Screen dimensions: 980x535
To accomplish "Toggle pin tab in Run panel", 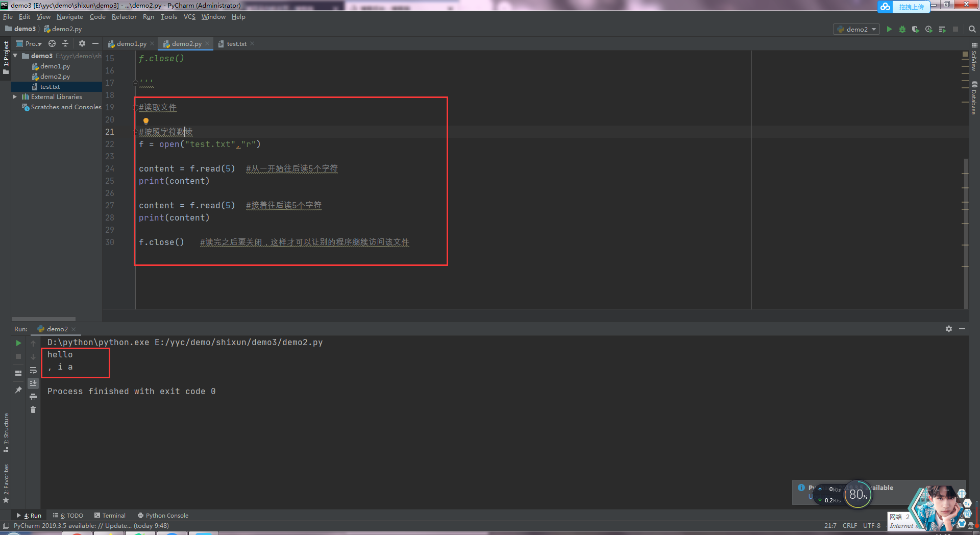I will (18, 390).
